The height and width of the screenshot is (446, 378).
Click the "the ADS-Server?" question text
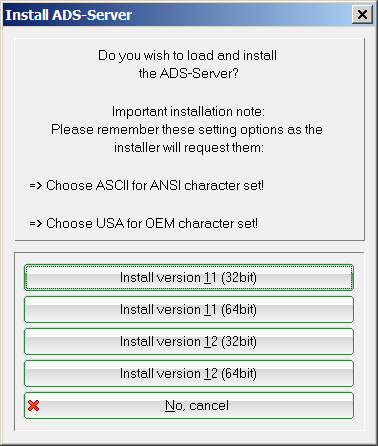189,73
